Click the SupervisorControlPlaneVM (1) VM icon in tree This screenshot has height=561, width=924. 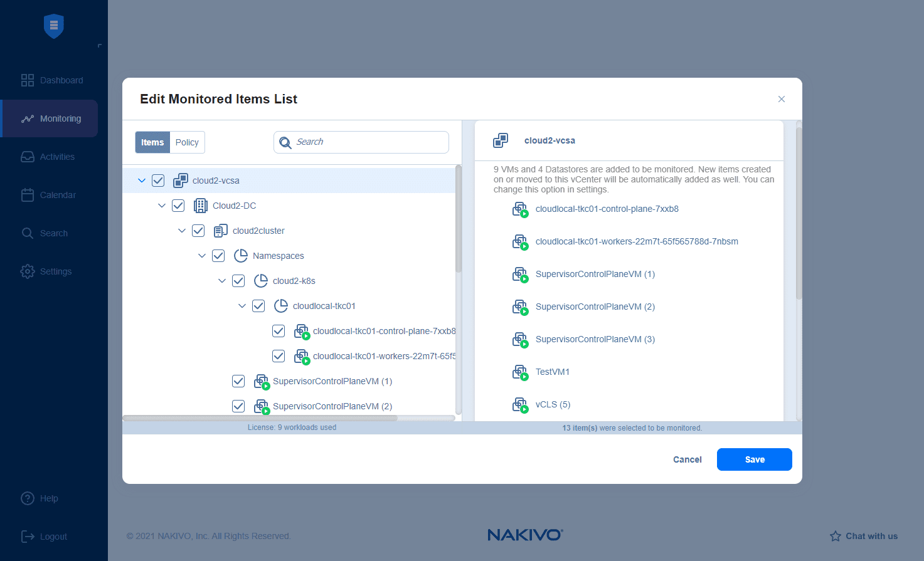(262, 382)
